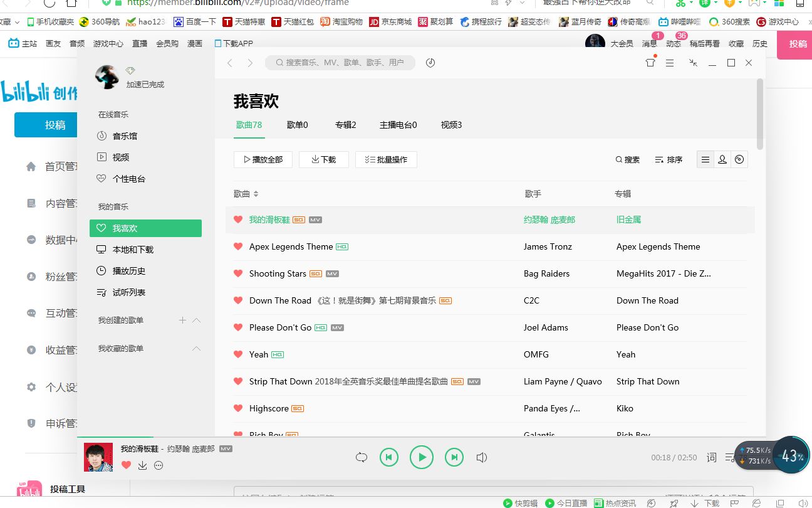
Task: Open the MV badge of Shooting Stars
Action: (333, 274)
